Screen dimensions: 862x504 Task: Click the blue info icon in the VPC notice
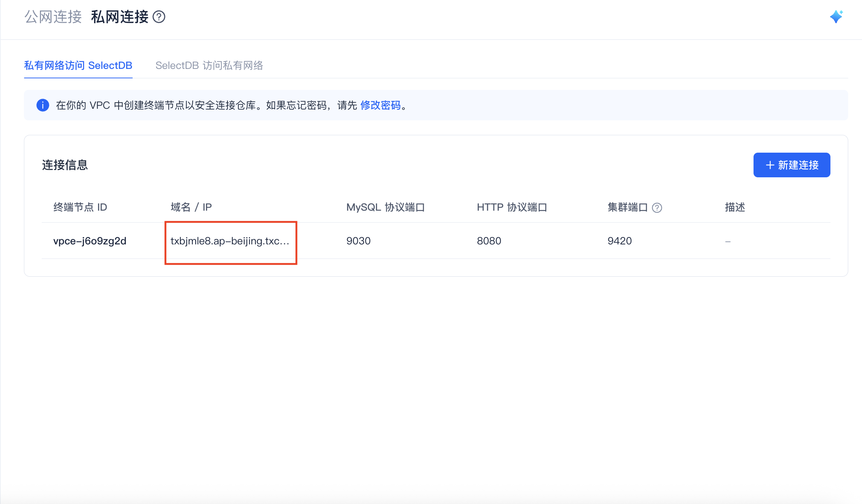click(x=43, y=105)
